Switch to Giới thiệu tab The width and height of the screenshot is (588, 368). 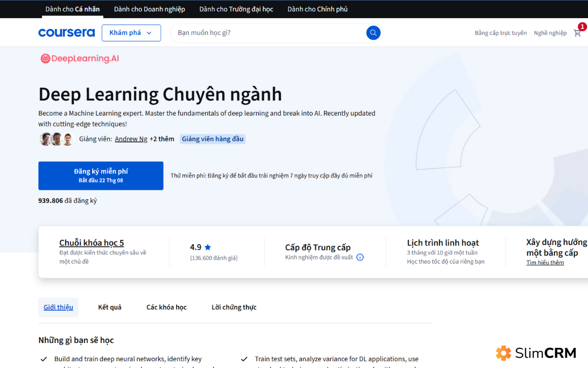[x=58, y=307]
